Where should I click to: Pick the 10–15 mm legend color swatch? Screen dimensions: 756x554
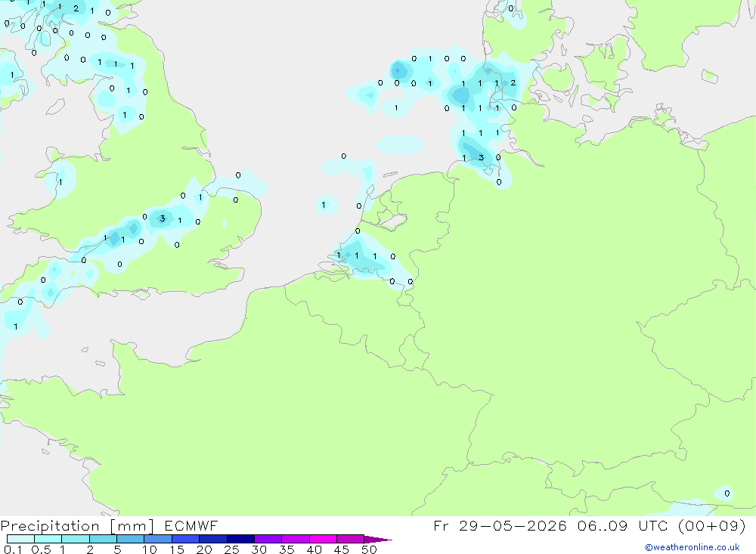pyautogui.click(x=158, y=539)
